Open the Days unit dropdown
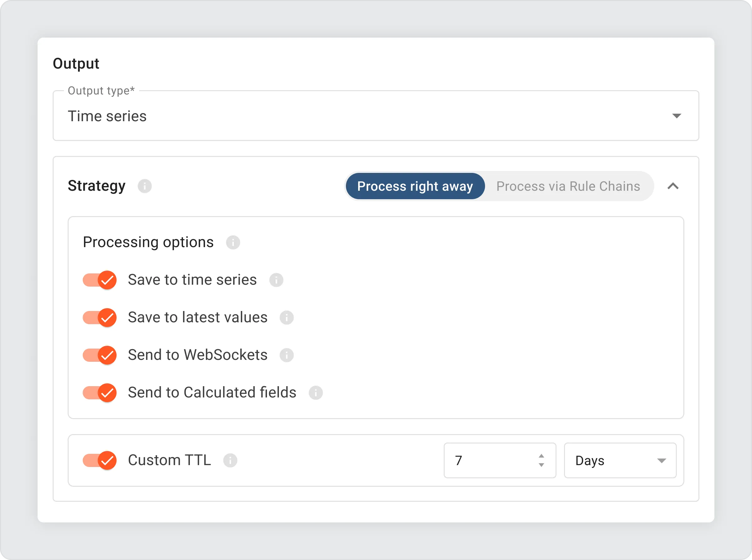 point(620,460)
